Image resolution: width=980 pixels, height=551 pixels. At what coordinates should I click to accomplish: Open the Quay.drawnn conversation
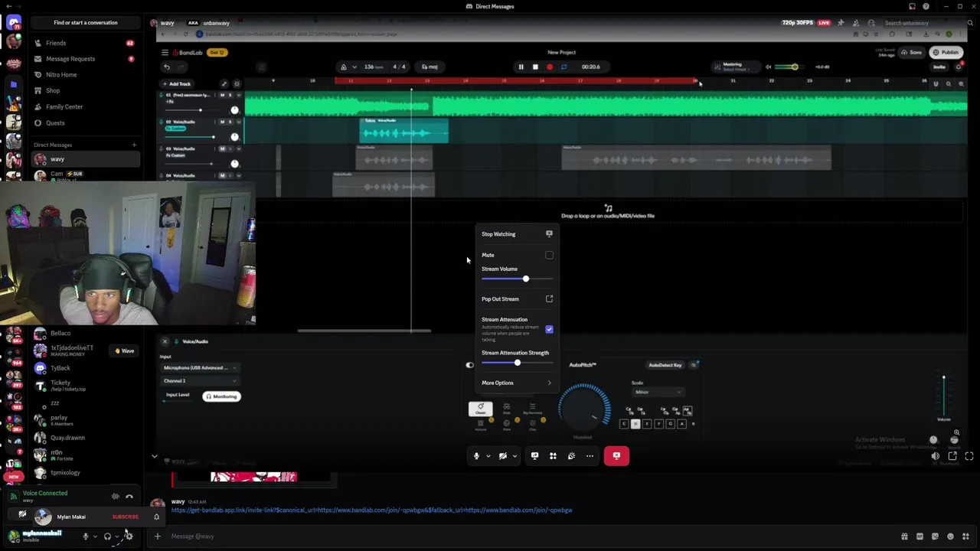(86, 438)
